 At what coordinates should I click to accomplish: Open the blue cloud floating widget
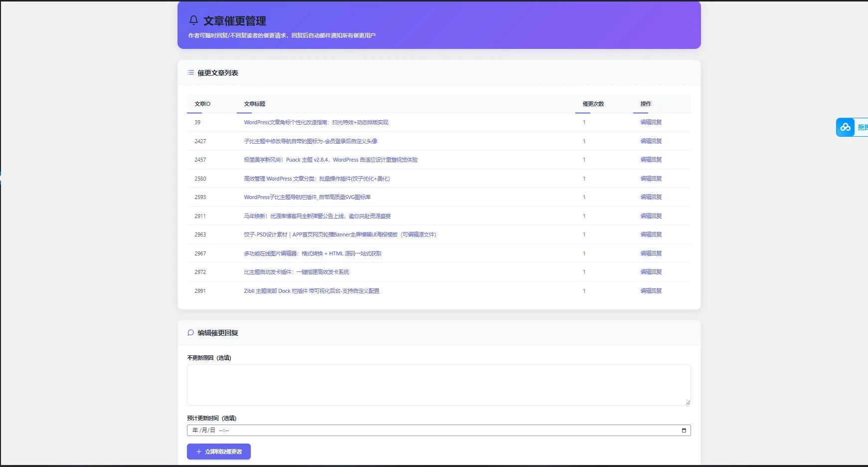point(846,127)
